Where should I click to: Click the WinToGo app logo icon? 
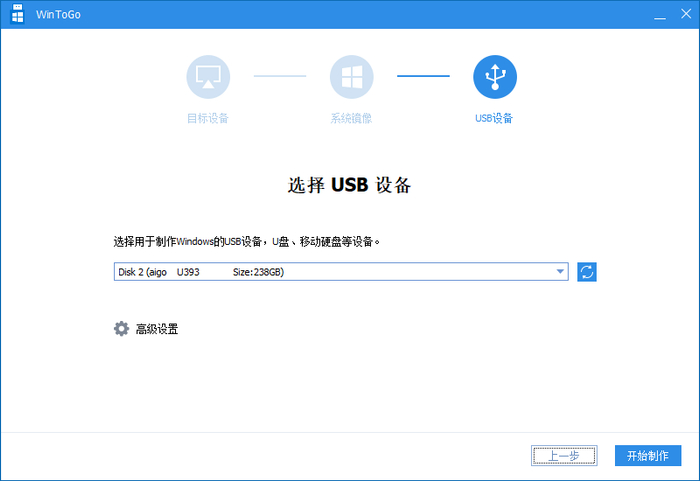17,14
